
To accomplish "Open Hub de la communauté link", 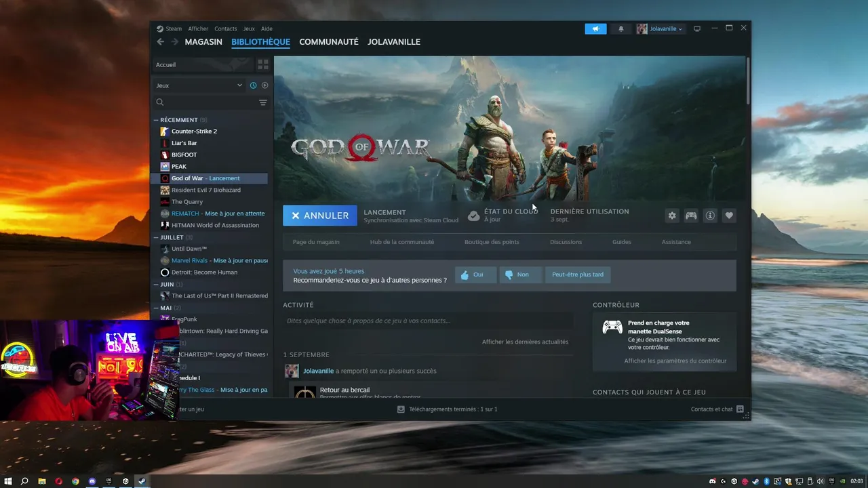I will (402, 242).
